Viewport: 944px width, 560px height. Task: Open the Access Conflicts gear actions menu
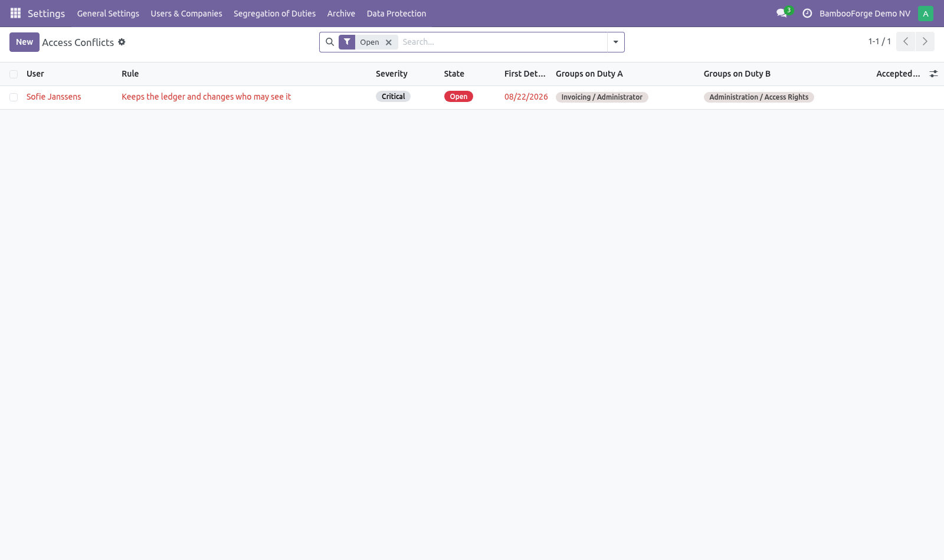point(122,42)
